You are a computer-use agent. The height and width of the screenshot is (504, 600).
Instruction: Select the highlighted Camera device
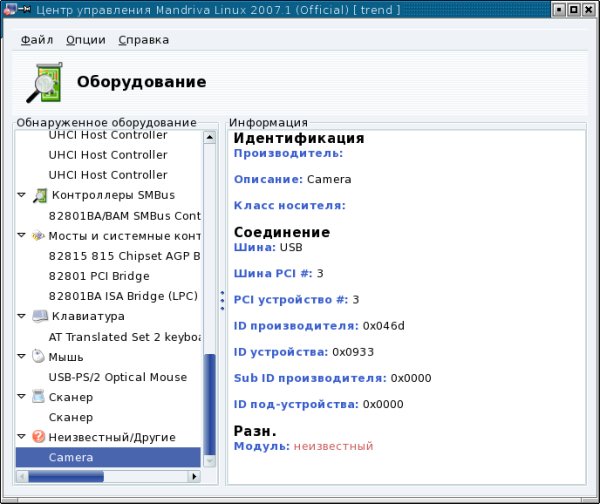[x=108, y=457]
